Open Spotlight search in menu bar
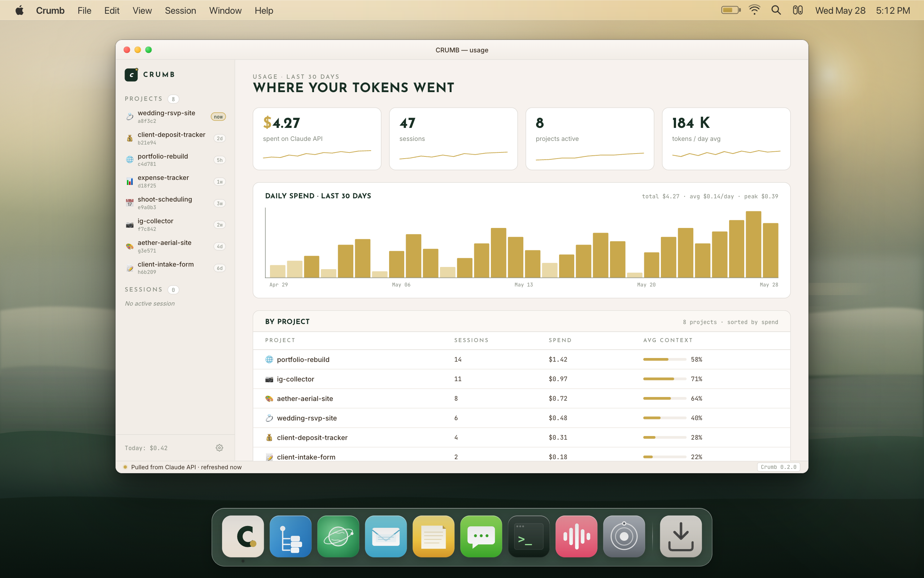This screenshot has height=578, width=924. [x=776, y=10]
